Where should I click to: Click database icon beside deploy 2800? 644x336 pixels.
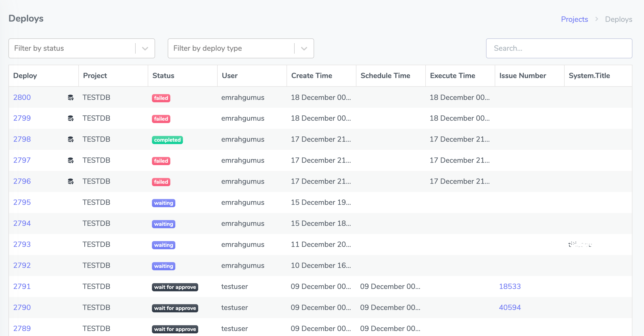pyautogui.click(x=70, y=98)
